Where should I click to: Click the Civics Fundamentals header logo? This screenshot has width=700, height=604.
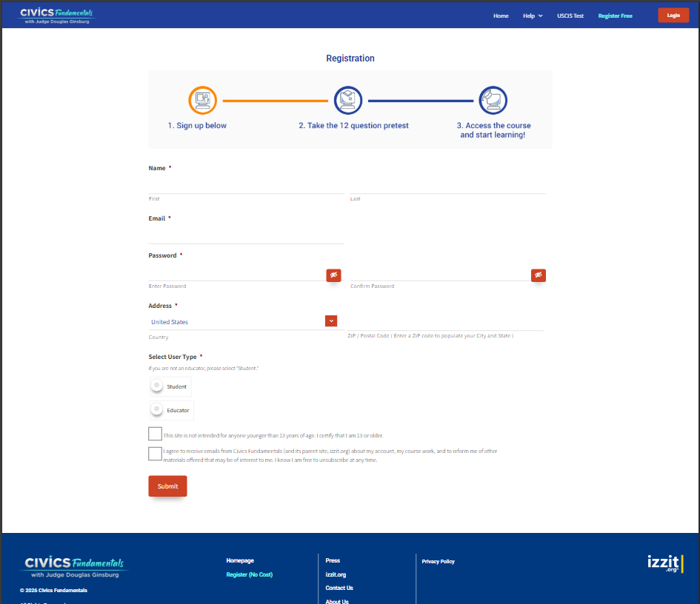(57, 16)
